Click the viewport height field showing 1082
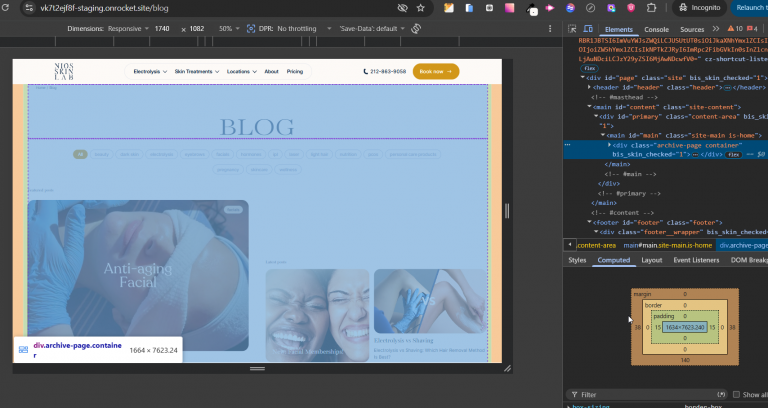Viewport: 768px width, 408px height. point(196,28)
